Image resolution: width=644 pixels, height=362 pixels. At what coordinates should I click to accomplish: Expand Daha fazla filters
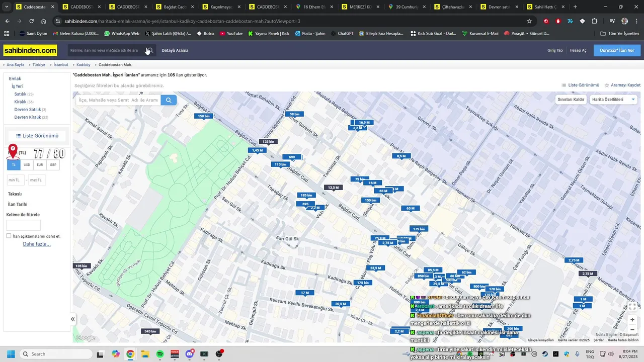pyautogui.click(x=37, y=244)
